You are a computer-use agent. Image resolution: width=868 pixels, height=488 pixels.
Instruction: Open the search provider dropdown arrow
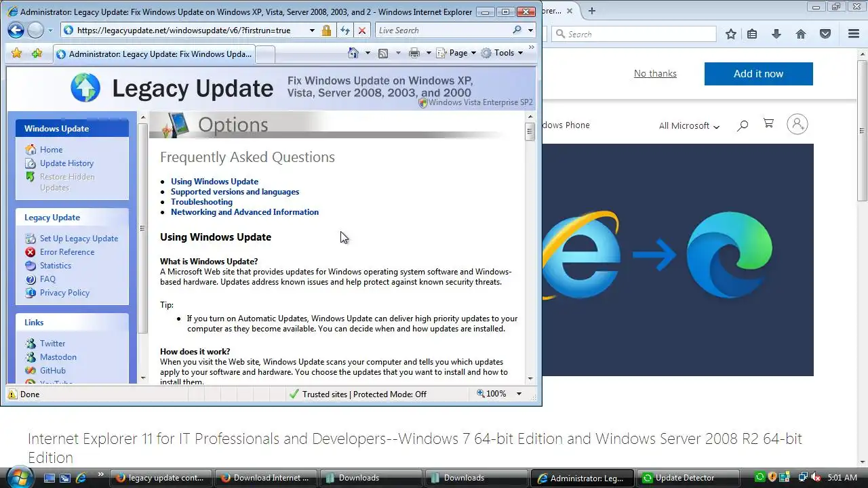(x=530, y=30)
